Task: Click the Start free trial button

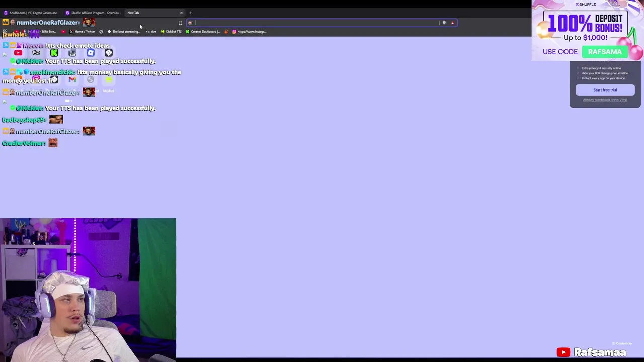Action: point(605,90)
